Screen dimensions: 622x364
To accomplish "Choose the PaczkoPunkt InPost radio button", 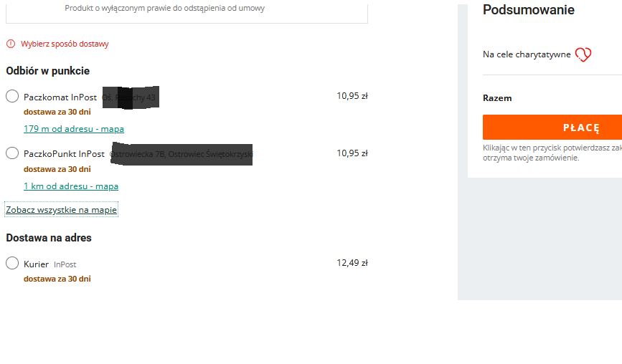I will (x=12, y=153).
